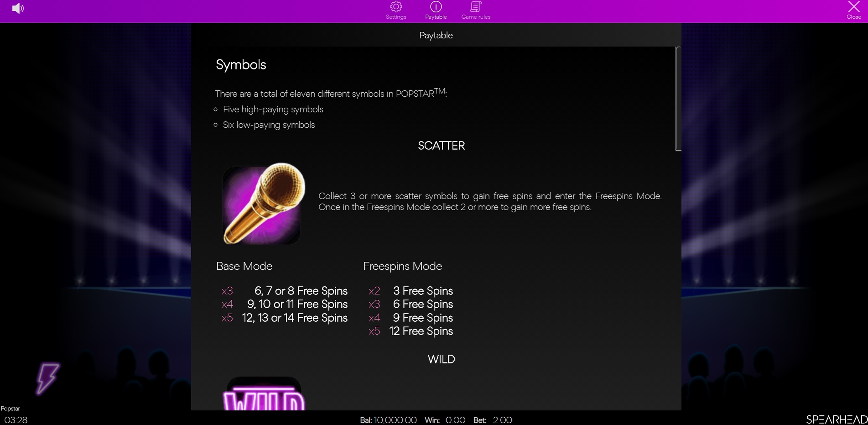Click the scatter symbol description text
868x425 pixels.
490,201
